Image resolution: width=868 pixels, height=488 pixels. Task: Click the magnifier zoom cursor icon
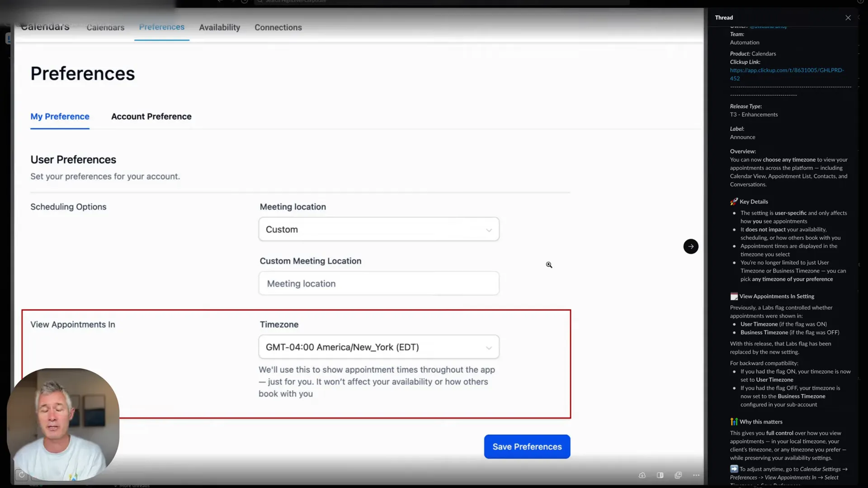click(549, 265)
